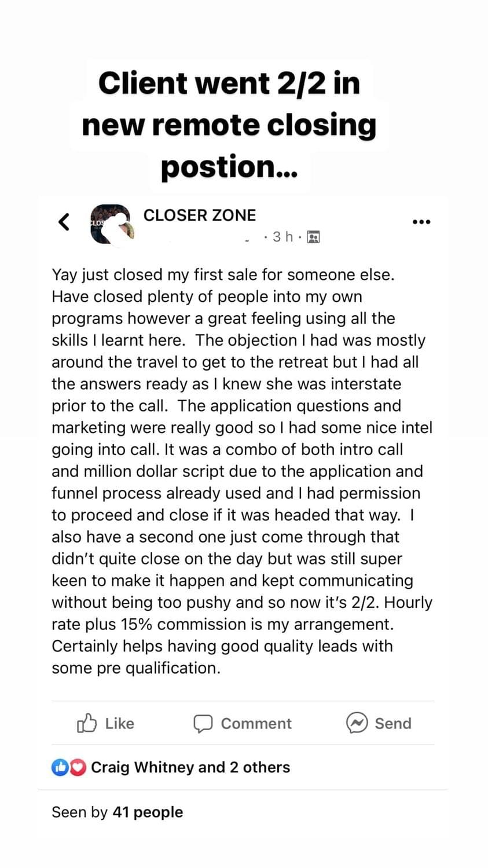Image resolution: width=488 pixels, height=868 pixels.
Task: Click the 3 h post timestamp
Action: 282,237
